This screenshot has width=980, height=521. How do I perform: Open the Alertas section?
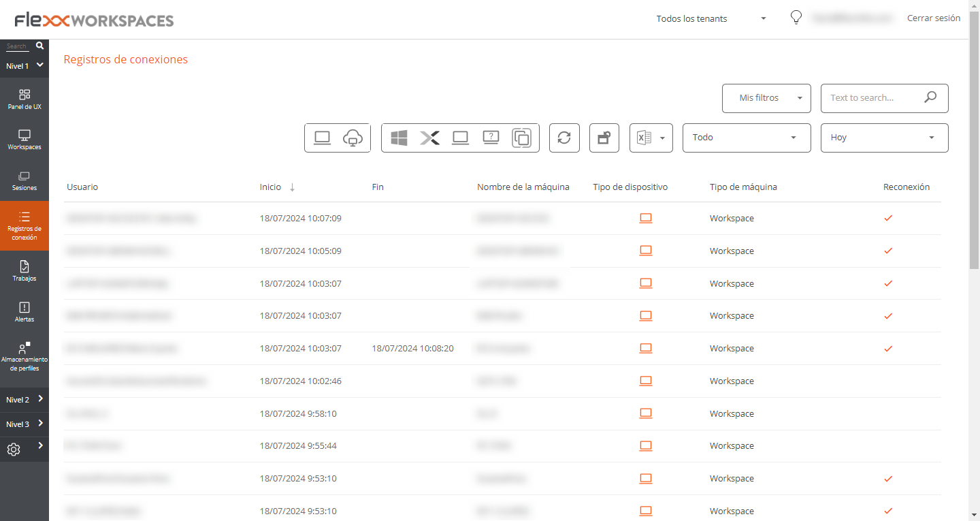[24, 311]
